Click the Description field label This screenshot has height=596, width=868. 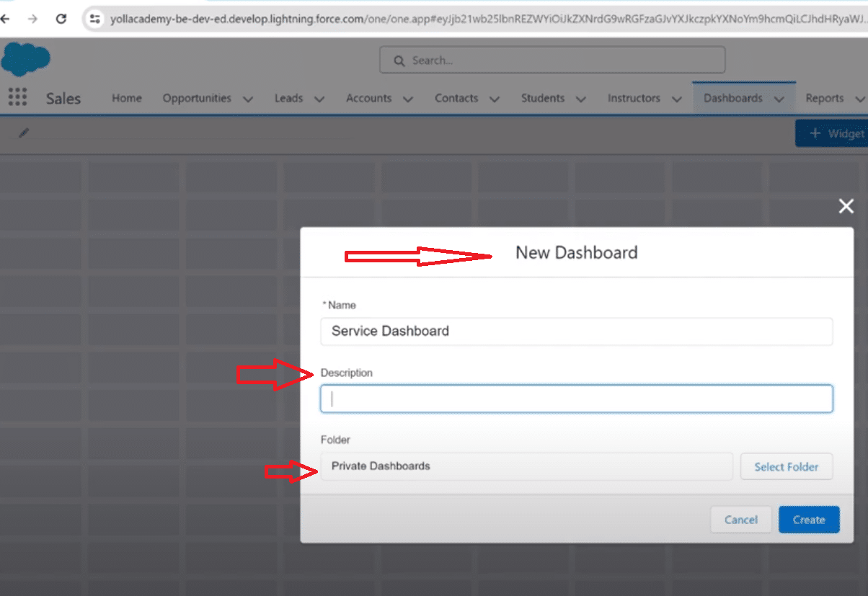pyautogui.click(x=347, y=373)
